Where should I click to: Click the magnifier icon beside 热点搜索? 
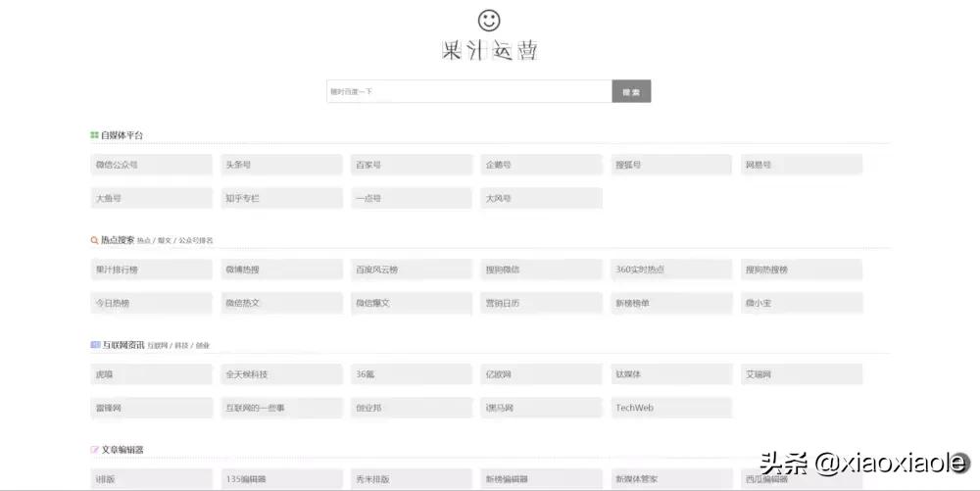(94, 240)
